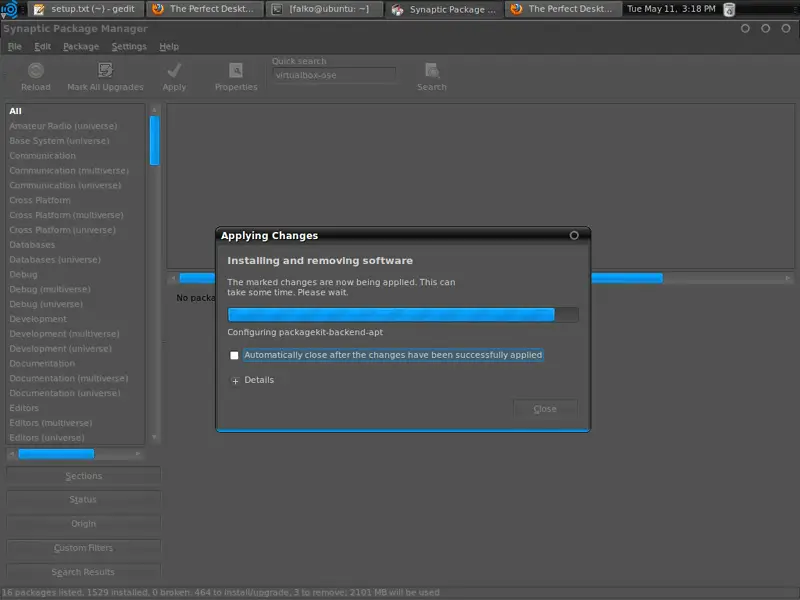Switch to the second Firefox Perfect Desktop window
This screenshot has height=600, width=800.
(563, 9)
